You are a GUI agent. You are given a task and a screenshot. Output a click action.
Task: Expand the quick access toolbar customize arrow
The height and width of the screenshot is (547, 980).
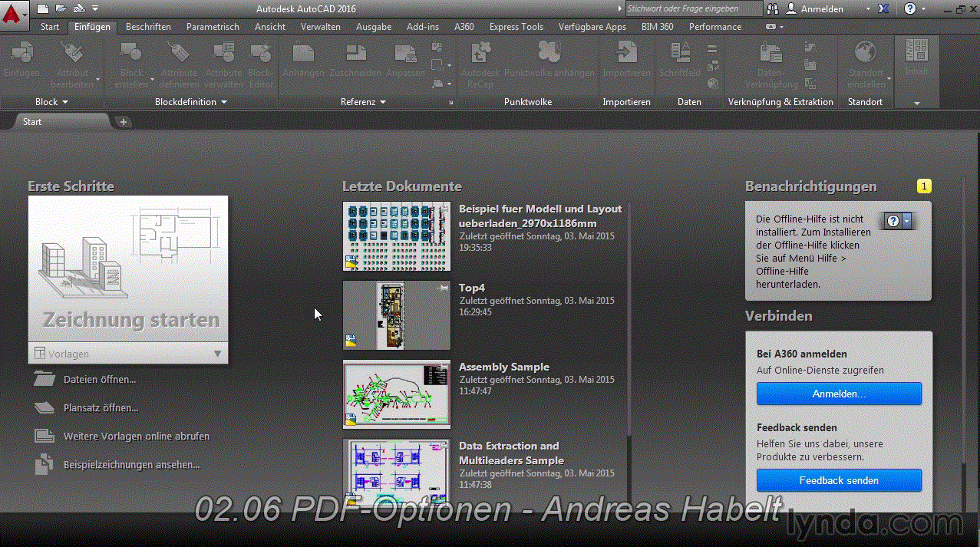click(x=95, y=8)
